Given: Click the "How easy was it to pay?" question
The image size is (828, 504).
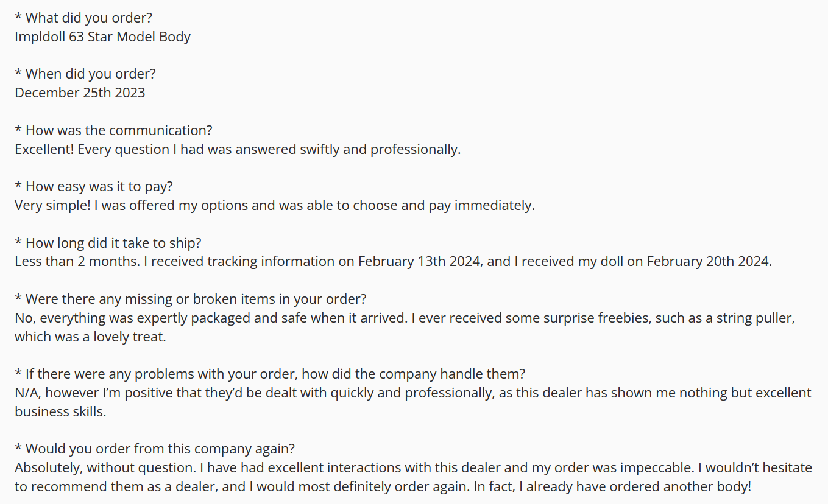Looking at the screenshot, I should click(x=94, y=186).
